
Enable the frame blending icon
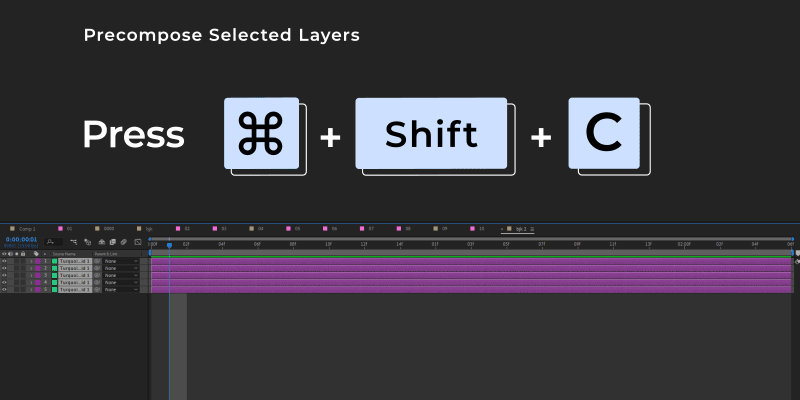point(113,242)
